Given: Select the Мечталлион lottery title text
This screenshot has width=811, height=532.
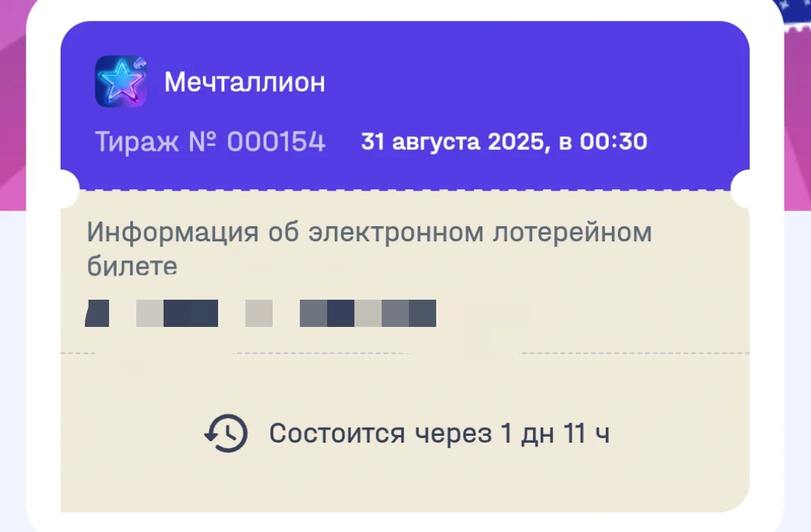Looking at the screenshot, I should tap(245, 82).
